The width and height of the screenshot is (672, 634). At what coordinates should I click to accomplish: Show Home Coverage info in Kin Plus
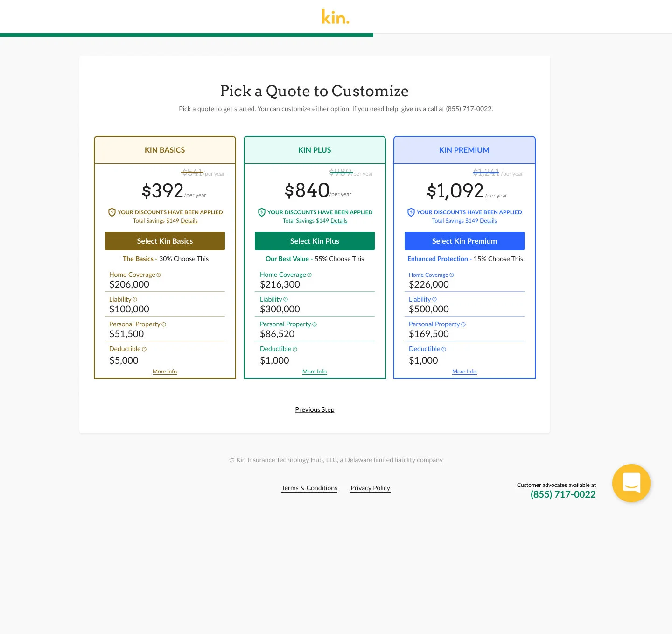[309, 275]
